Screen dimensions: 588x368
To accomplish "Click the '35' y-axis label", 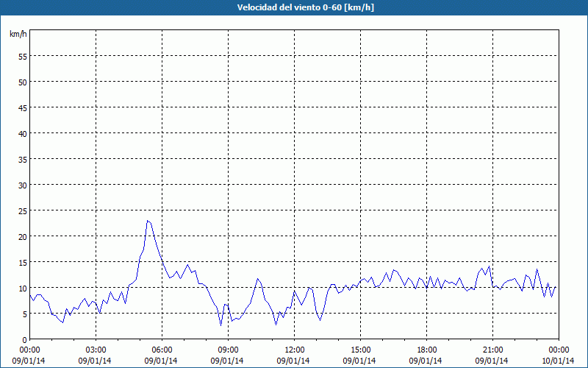I will [x=23, y=160].
